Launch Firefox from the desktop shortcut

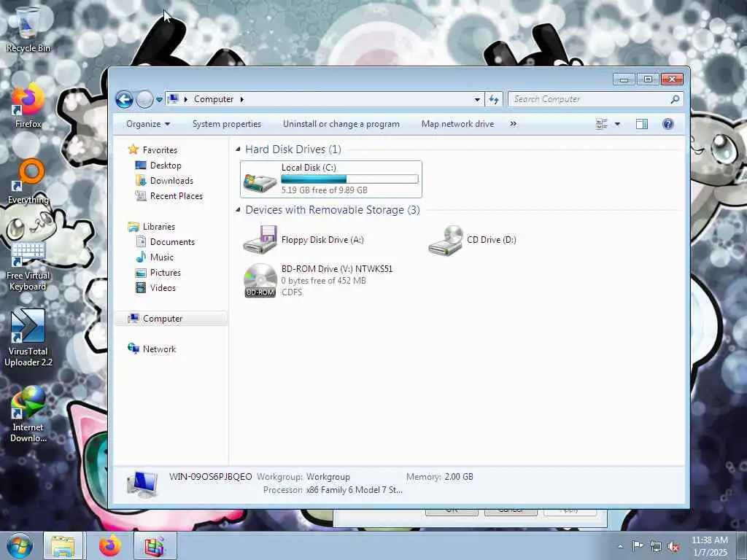28,106
